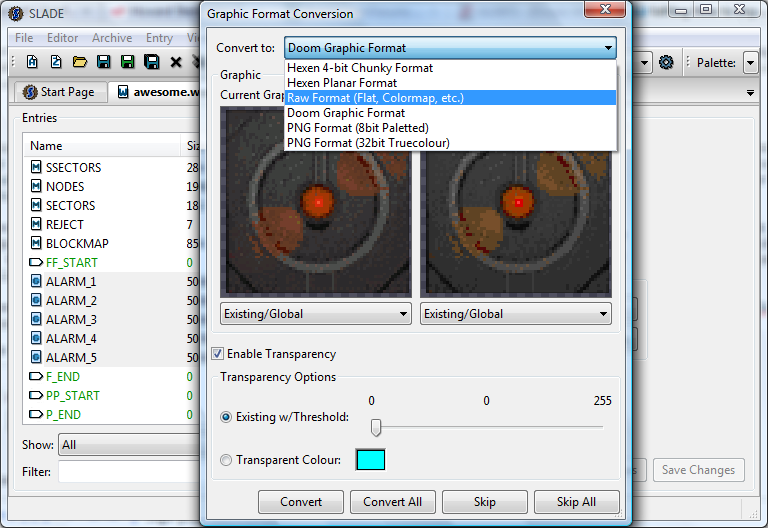Click the cyan transparent colour swatch
Image resolution: width=768 pixels, height=528 pixels.
pos(371,460)
